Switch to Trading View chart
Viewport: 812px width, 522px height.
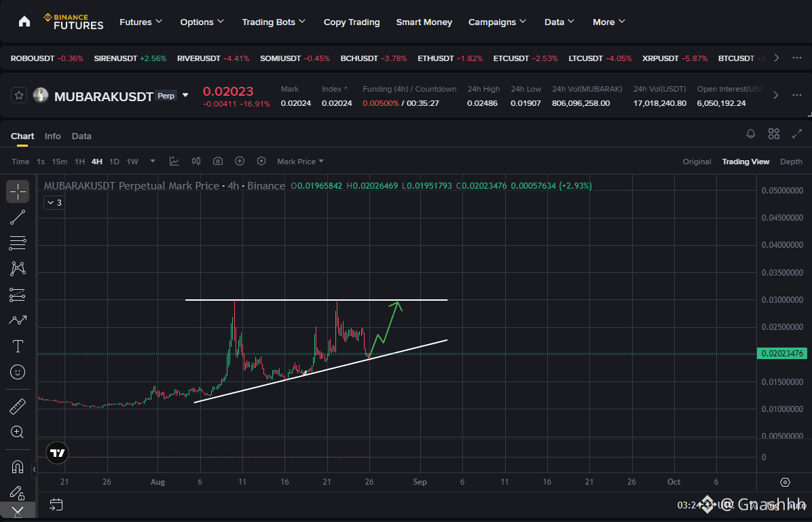[x=745, y=162]
